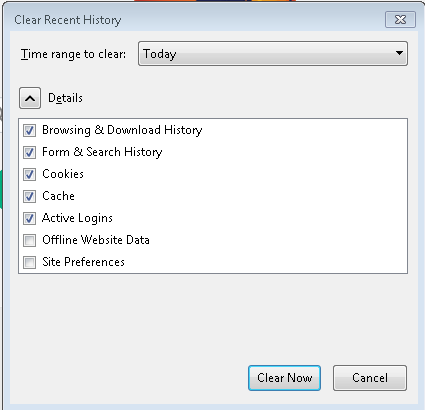The height and width of the screenshot is (410, 425).
Task: Uncheck the Browsing & Download History checkbox
Action: pos(29,130)
